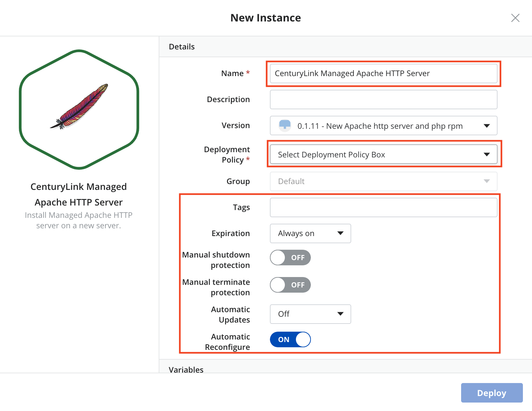Screen dimensions: 532x411
Task: Open the Automatic Updates dropdown
Action: coord(310,314)
